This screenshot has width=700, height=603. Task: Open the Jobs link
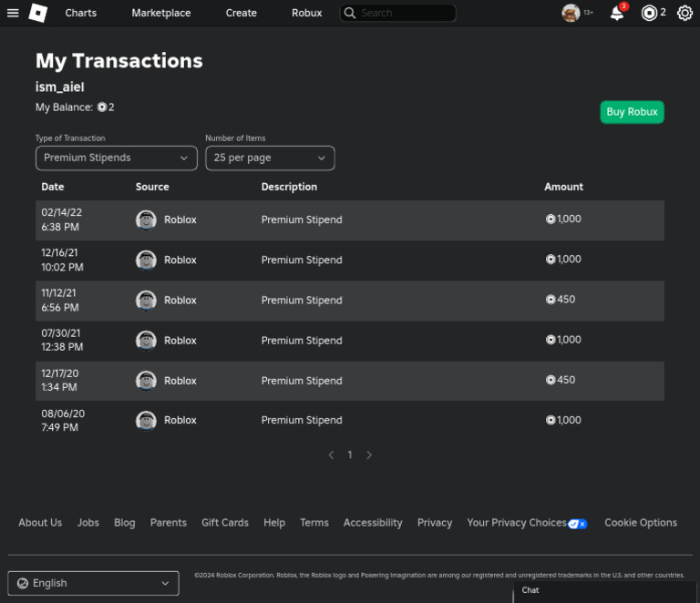pyautogui.click(x=87, y=523)
